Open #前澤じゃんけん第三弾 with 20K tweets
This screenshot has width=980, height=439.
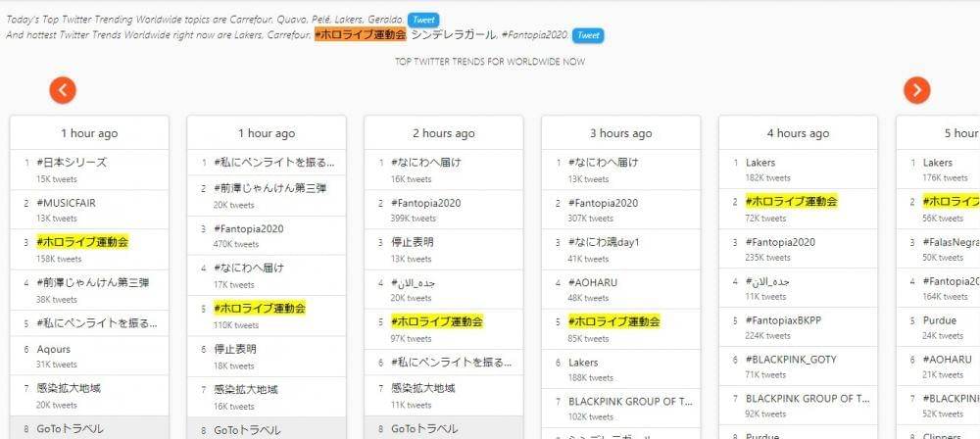(x=270, y=188)
